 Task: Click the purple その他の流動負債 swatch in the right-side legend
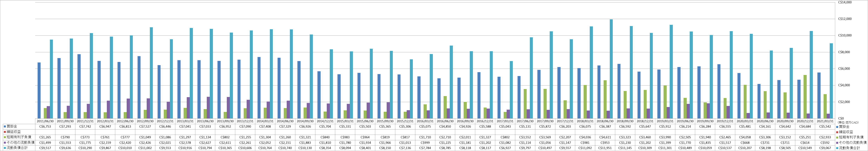coord(837,143)
